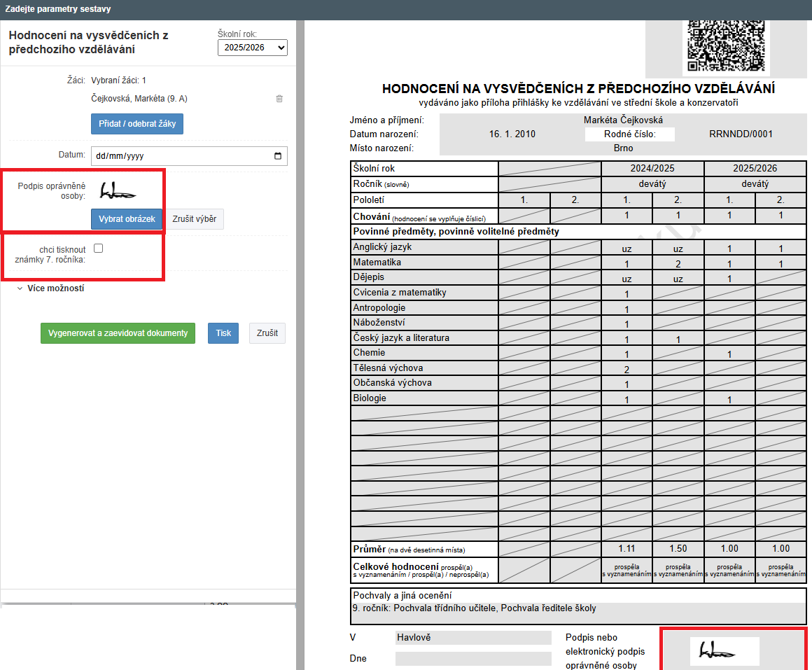Focus the Datum date input field
Image resolution: width=812 pixels, height=670 pixels.
pyautogui.click(x=175, y=156)
